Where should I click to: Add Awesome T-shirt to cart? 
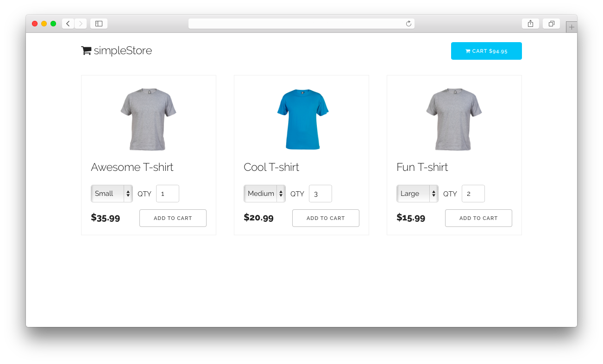point(173,218)
